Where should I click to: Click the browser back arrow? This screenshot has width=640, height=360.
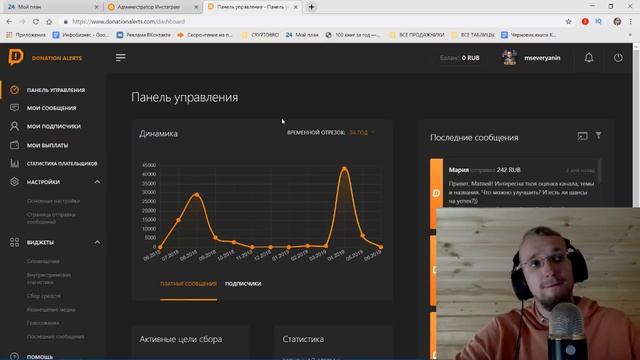tap(9, 22)
